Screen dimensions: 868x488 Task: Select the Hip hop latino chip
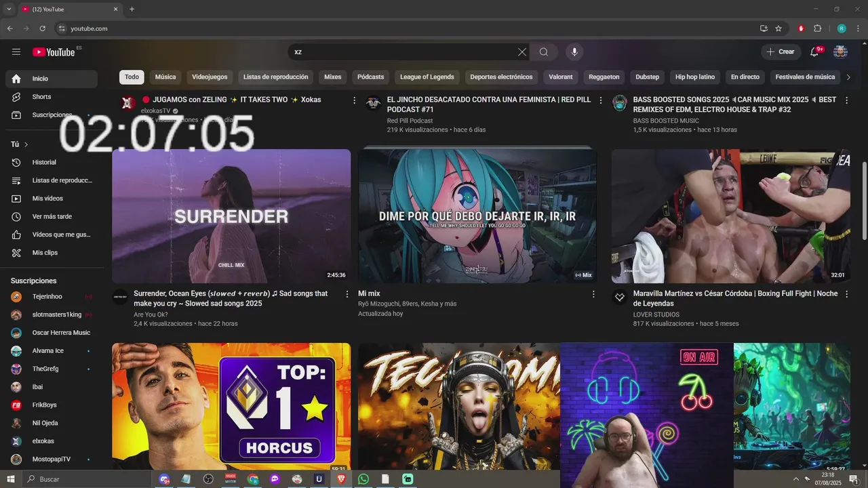coord(695,77)
